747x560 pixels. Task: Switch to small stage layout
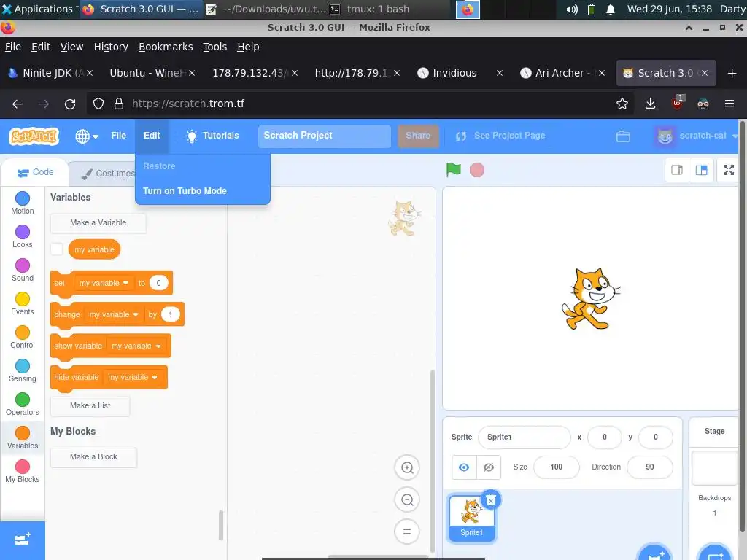pyautogui.click(x=677, y=170)
